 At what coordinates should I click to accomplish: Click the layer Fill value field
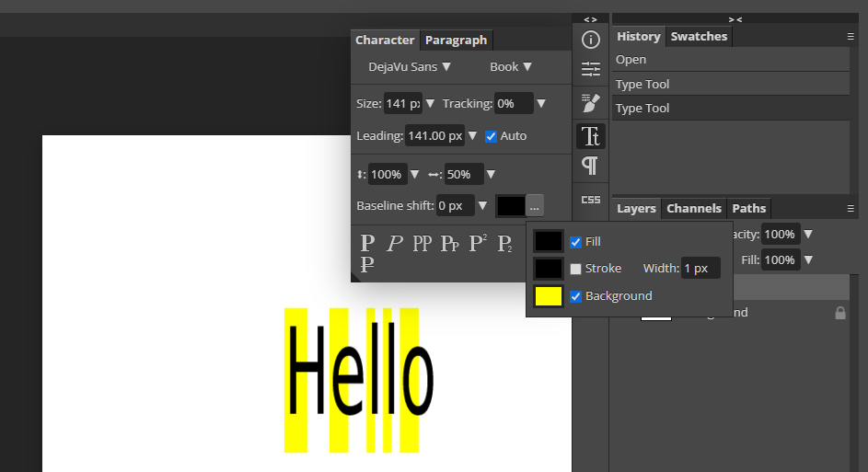(x=781, y=259)
